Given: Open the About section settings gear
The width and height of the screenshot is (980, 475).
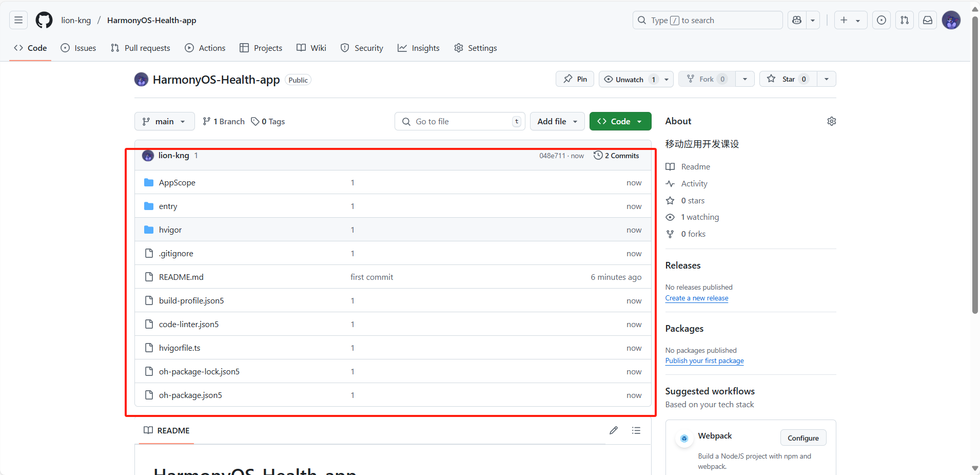Looking at the screenshot, I should [831, 121].
